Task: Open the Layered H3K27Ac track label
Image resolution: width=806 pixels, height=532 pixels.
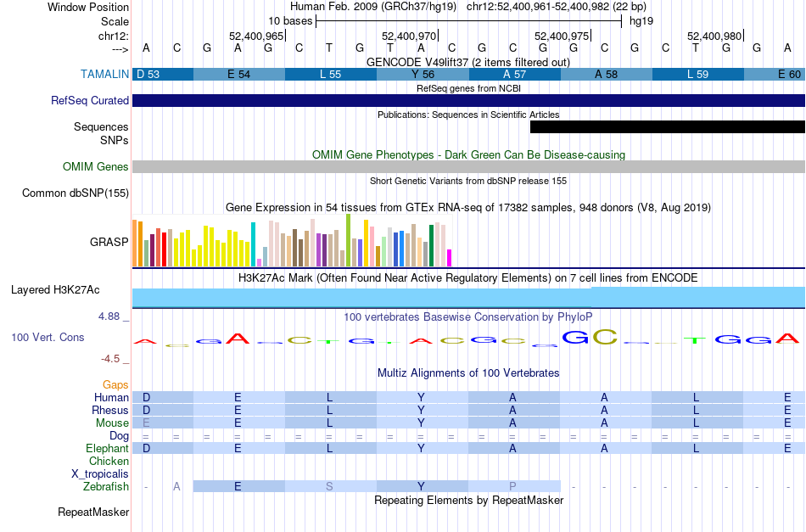Action: 55,290
